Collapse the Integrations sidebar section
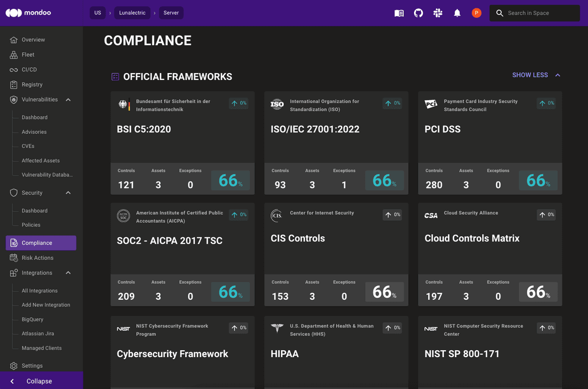The height and width of the screenshot is (389, 588). pos(68,273)
